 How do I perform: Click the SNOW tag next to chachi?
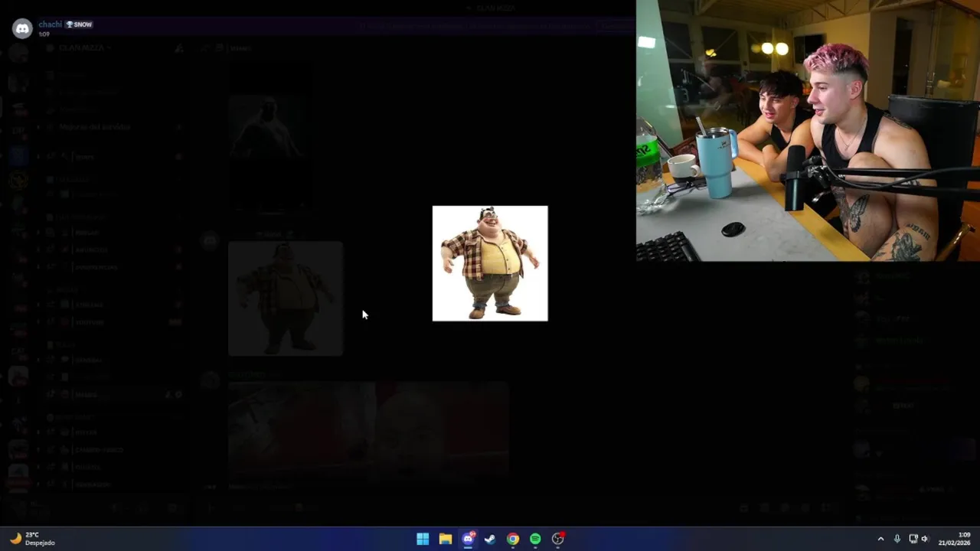(x=79, y=24)
